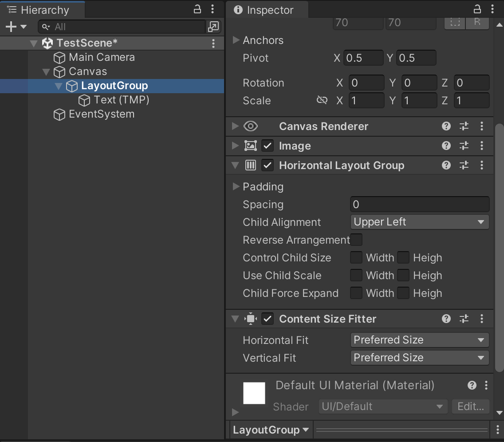Click Pivot X value field
Image resolution: width=504 pixels, height=442 pixels.
coord(363,58)
